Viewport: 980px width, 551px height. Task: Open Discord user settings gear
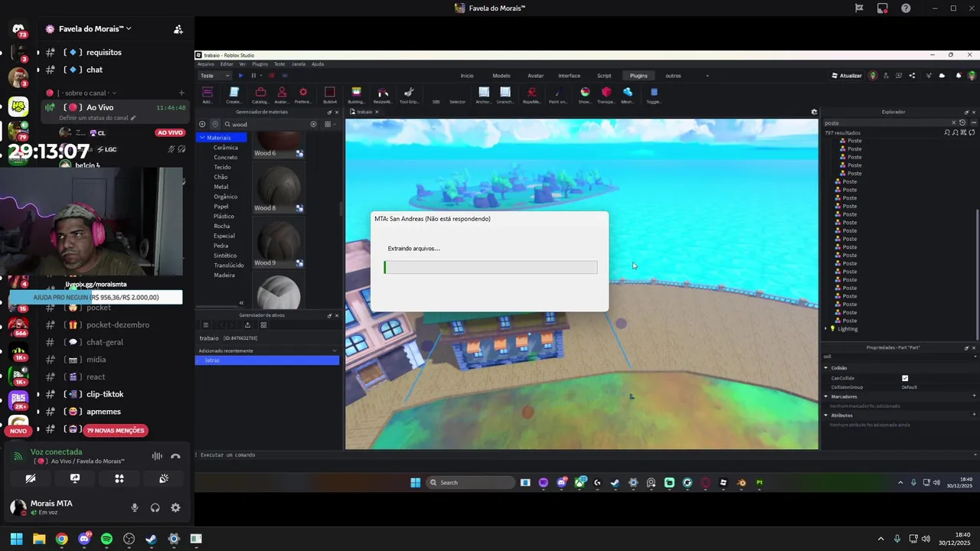[175, 507]
